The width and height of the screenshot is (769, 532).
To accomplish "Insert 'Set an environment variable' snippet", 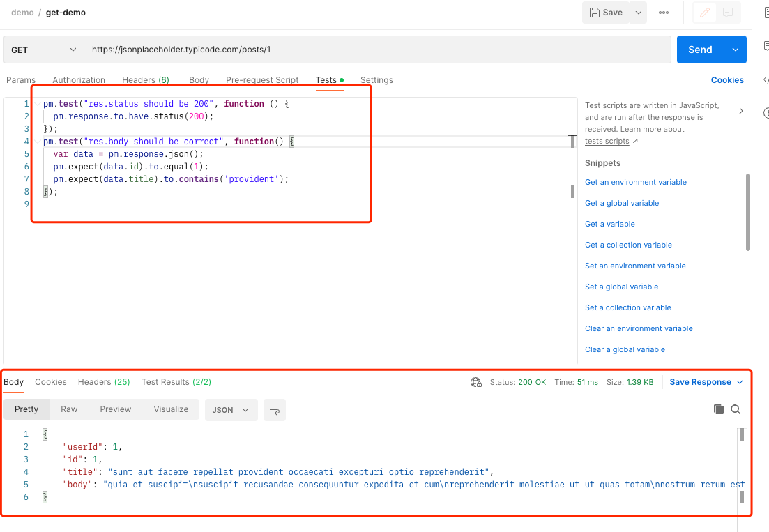I will click(x=635, y=266).
